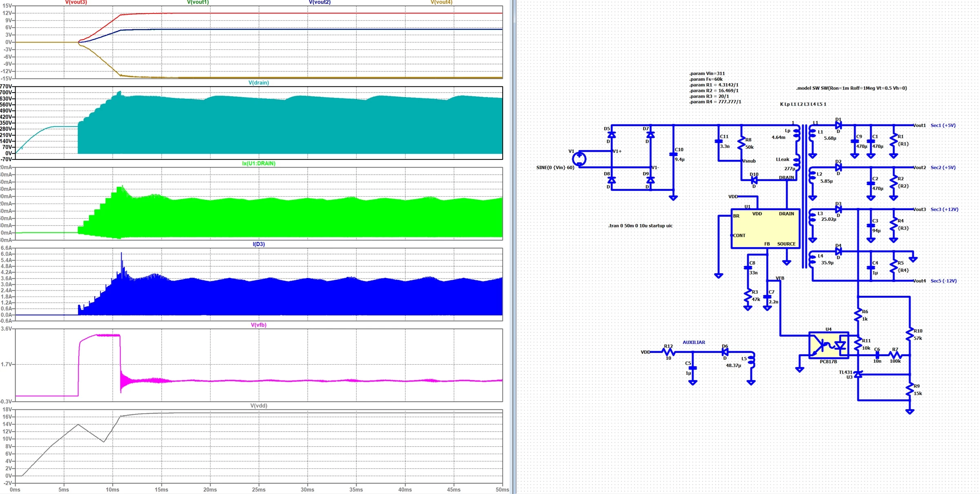Click the .model SW SW directive text
Viewport: 980px width, 494px height.
(851, 88)
